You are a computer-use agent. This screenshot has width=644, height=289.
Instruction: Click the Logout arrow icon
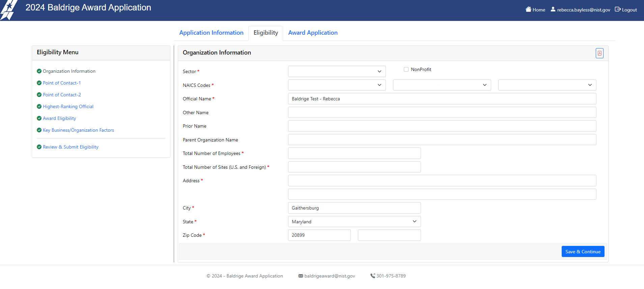(x=618, y=9)
